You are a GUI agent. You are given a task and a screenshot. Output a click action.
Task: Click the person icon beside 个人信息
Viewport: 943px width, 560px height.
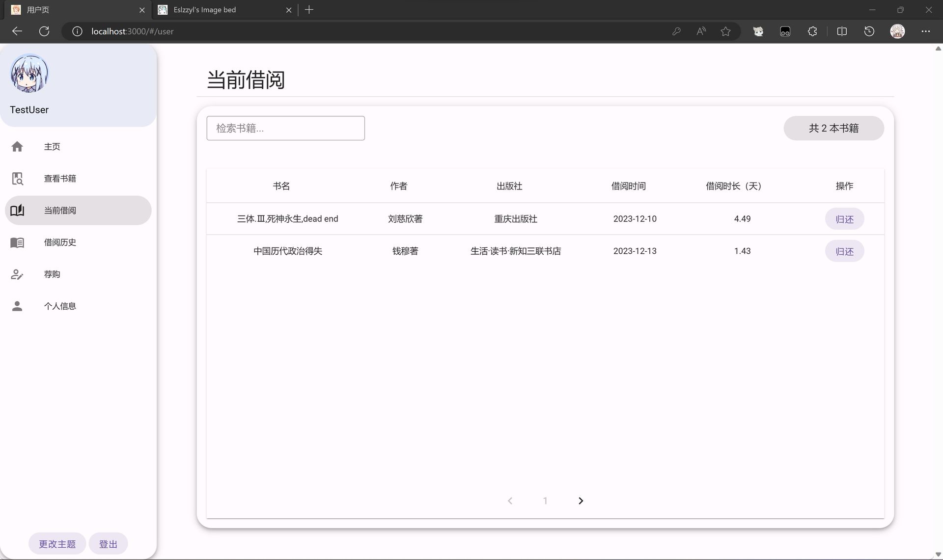[17, 306]
